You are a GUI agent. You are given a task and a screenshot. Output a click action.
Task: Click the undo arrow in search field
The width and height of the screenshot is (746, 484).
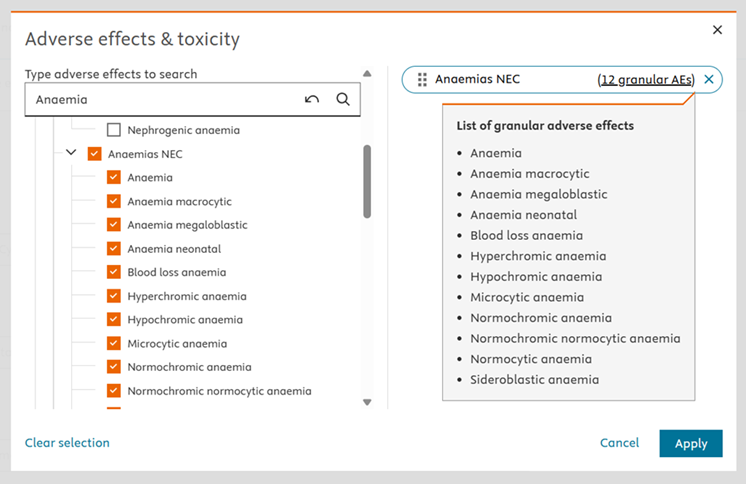312,100
